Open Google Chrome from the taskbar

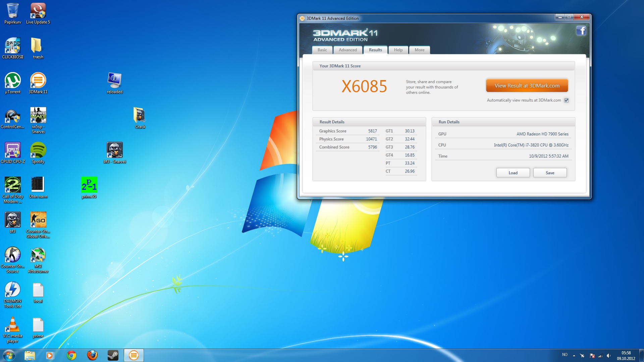(71, 355)
